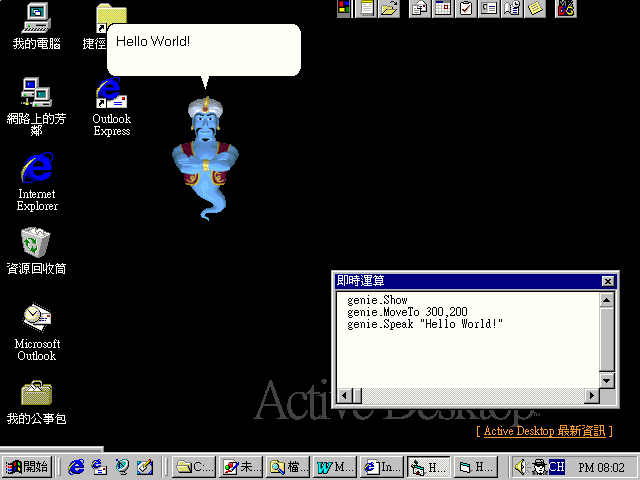Open the 開始 Start menu

(x=28, y=466)
